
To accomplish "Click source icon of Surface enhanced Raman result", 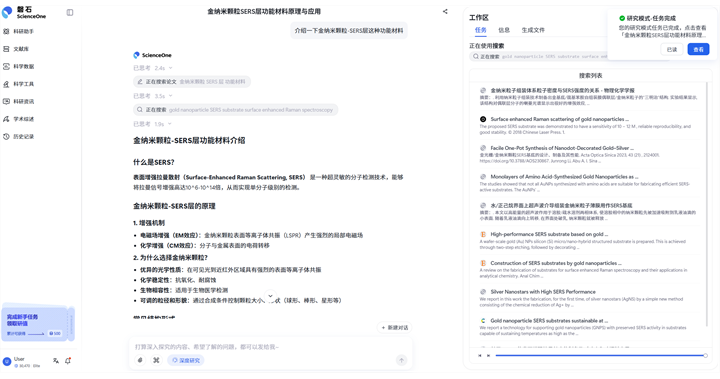I will point(483,119).
